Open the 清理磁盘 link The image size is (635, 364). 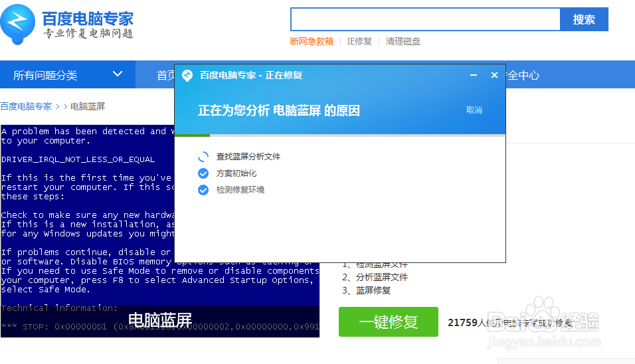[x=403, y=41]
